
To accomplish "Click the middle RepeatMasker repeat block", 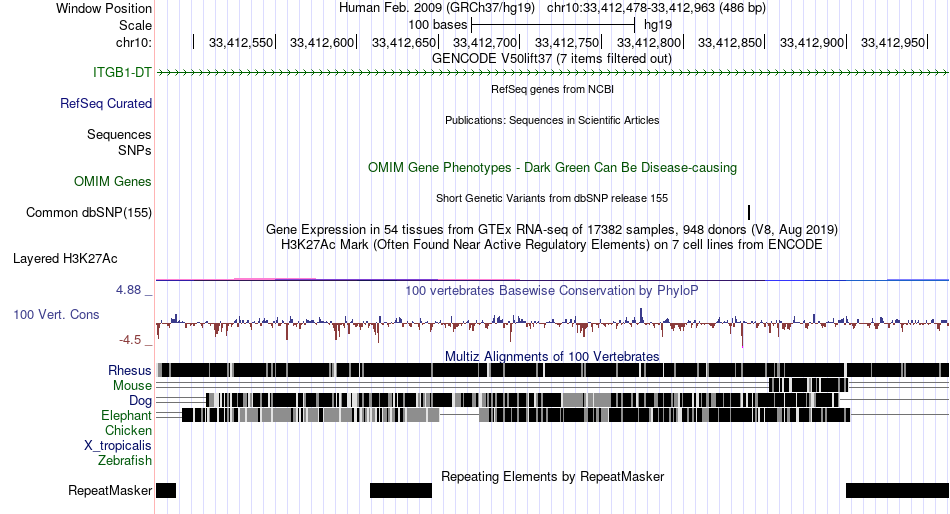I will (401, 490).
